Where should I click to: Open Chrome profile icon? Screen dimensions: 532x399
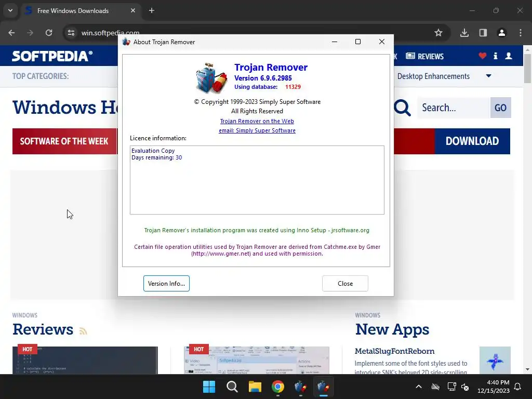[501, 33]
